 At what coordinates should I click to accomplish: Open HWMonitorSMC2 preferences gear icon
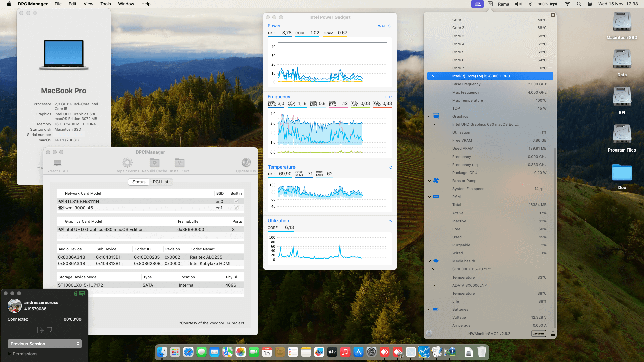[x=429, y=334]
